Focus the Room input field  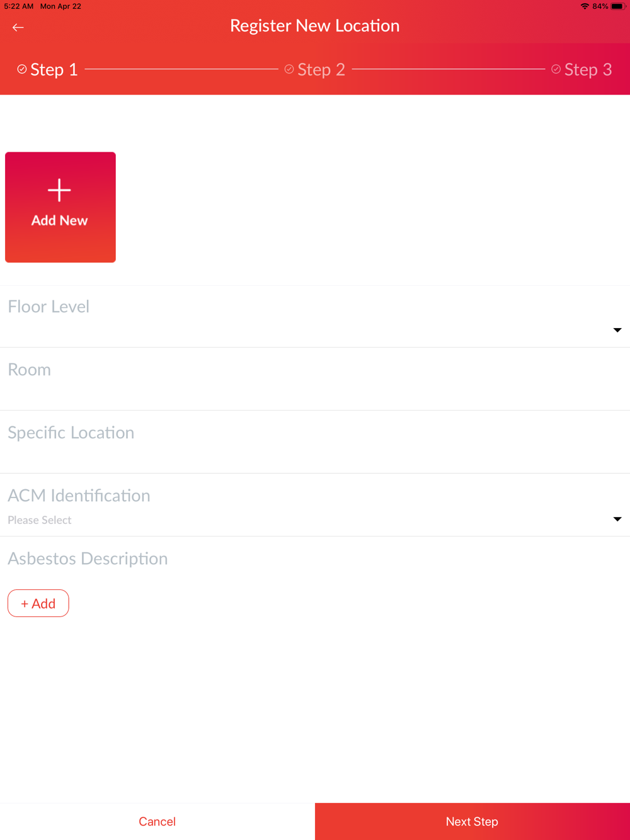tap(315, 379)
